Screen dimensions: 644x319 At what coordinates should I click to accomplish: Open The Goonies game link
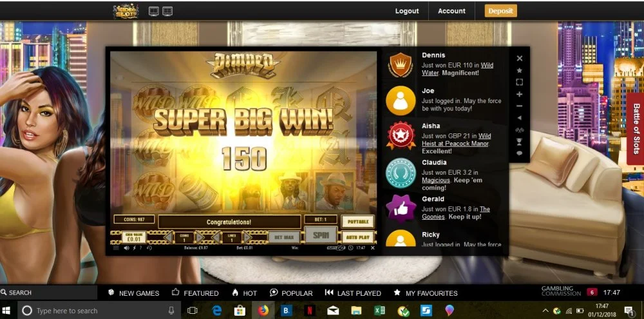(x=456, y=213)
